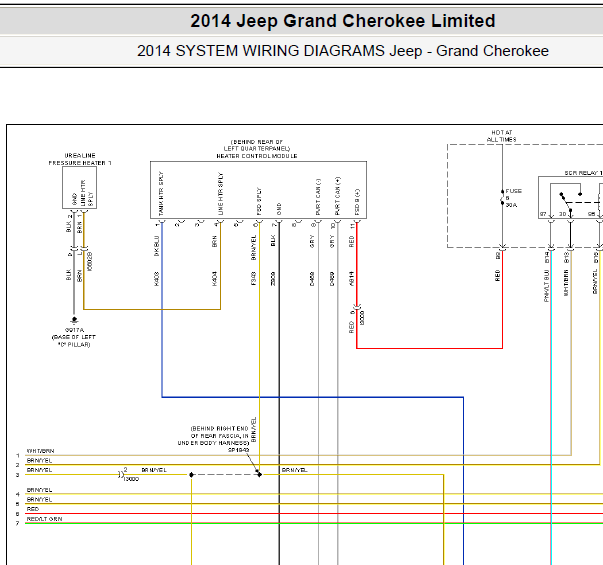
Task: Click the '2014 Jeep Grand Cherokee Limited' title
Action: [x=343, y=21]
